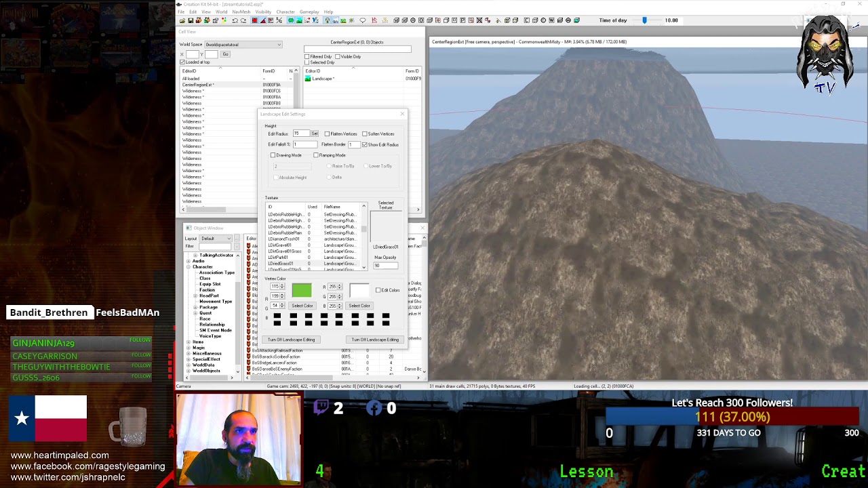Collapse the Character tree node
This screenshot has width=868, height=488.
189,267
